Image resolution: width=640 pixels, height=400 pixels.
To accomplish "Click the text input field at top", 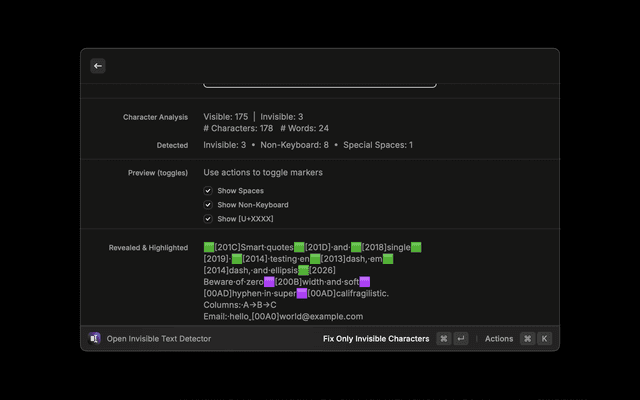I will pos(320,82).
